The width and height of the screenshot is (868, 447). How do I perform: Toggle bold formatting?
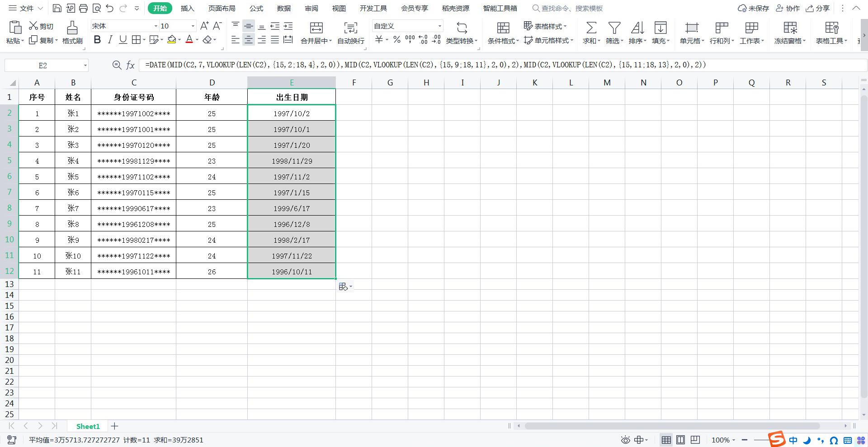pyautogui.click(x=97, y=40)
